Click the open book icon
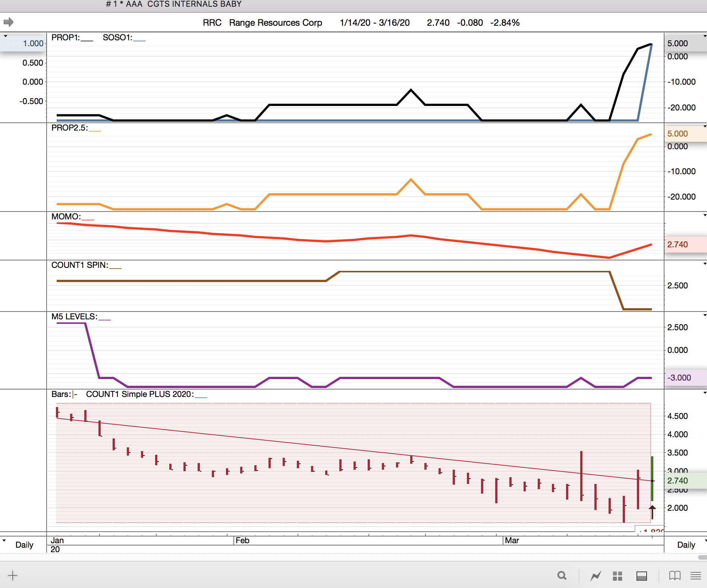707x588 pixels. [675, 576]
